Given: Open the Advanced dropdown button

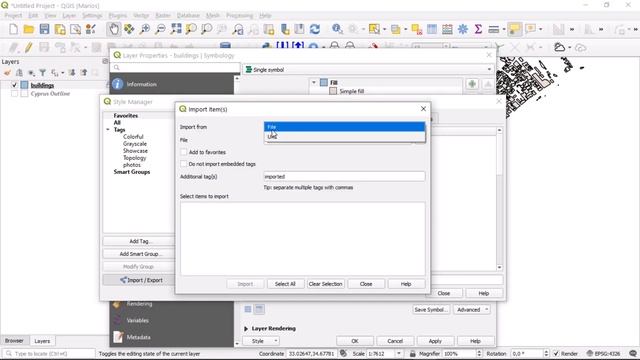Looking at the screenshot, I should tap(472, 310).
